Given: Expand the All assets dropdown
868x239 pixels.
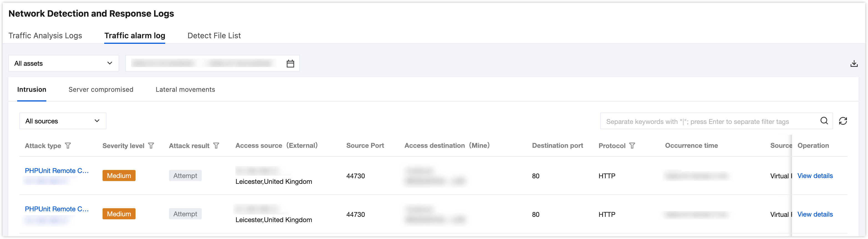Looking at the screenshot, I should point(63,63).
